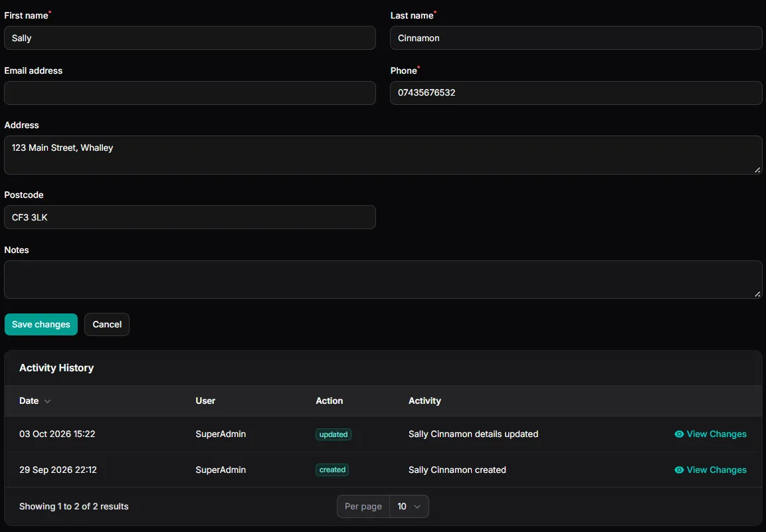Click the eye icon in the created row
This screenshot has width=766, height=532.
click(x=679, y=470)
